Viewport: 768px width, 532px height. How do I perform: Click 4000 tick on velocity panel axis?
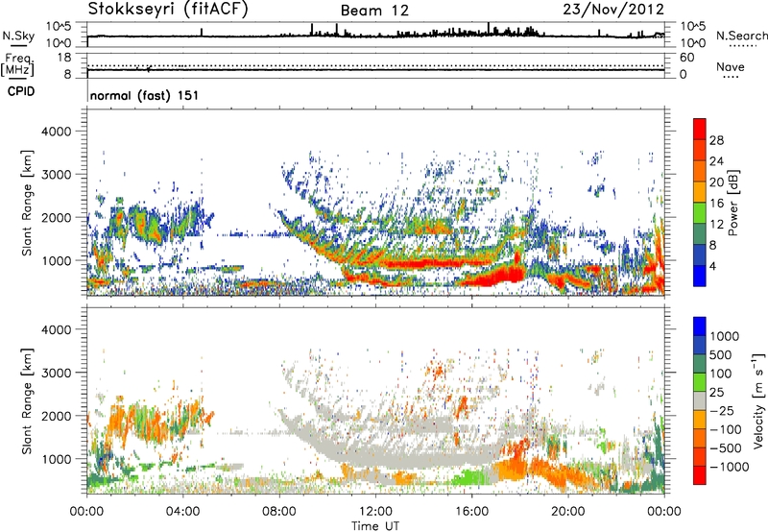(57, 329)
